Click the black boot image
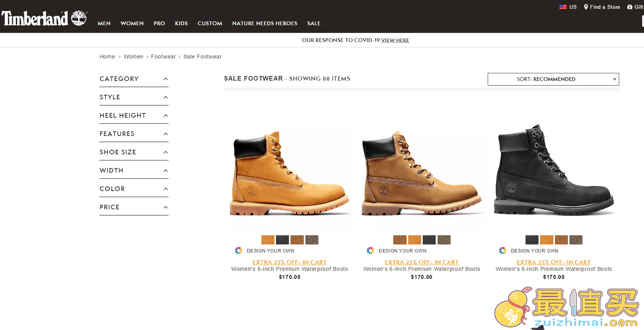The width and height of the screenshot is (644, 330). 554,170
